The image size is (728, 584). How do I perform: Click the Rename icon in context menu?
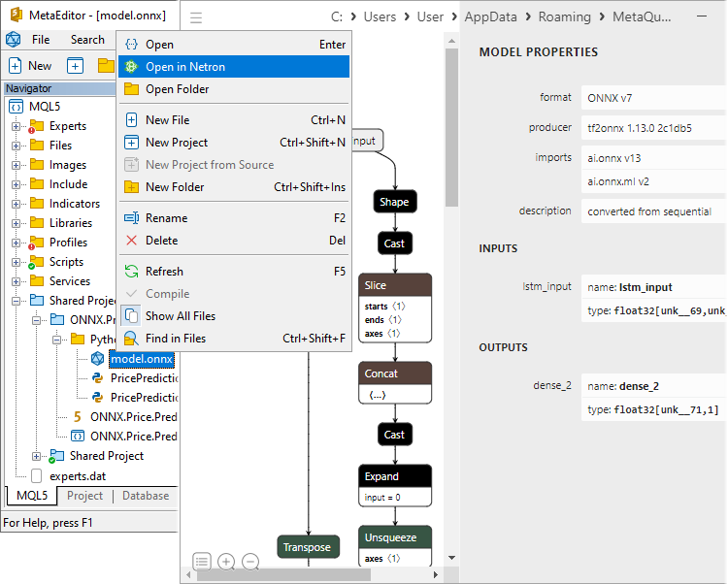(131, 218)
